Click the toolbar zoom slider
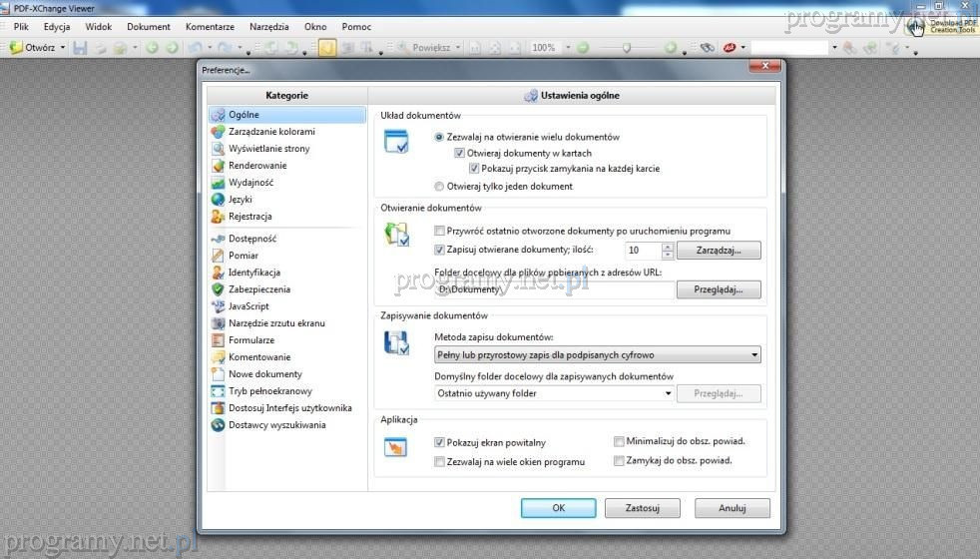Image resolution: width=980 pixels, height=559 pixels. [626, 48]
